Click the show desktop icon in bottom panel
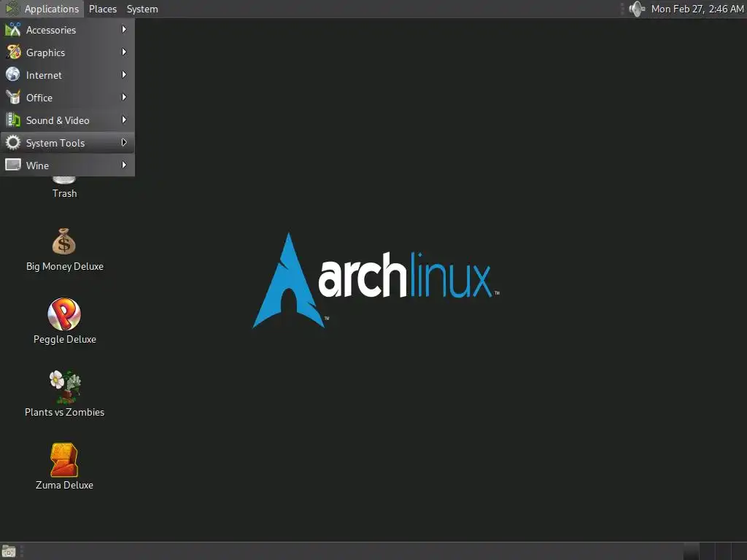Viewport: 747px width, 560px height. (9, 551)
